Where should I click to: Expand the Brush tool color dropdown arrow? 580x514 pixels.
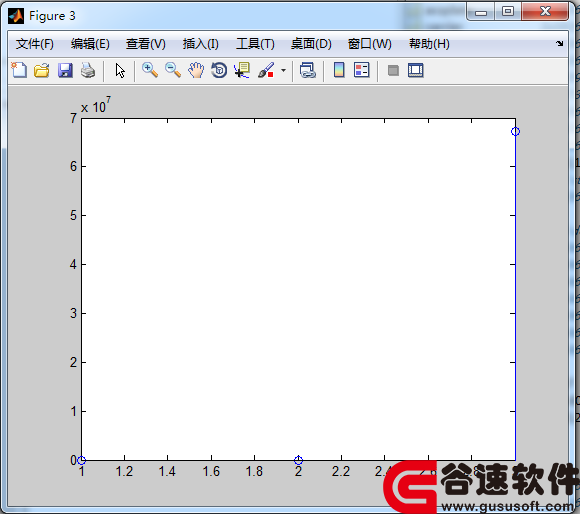[x=283, y=70]
